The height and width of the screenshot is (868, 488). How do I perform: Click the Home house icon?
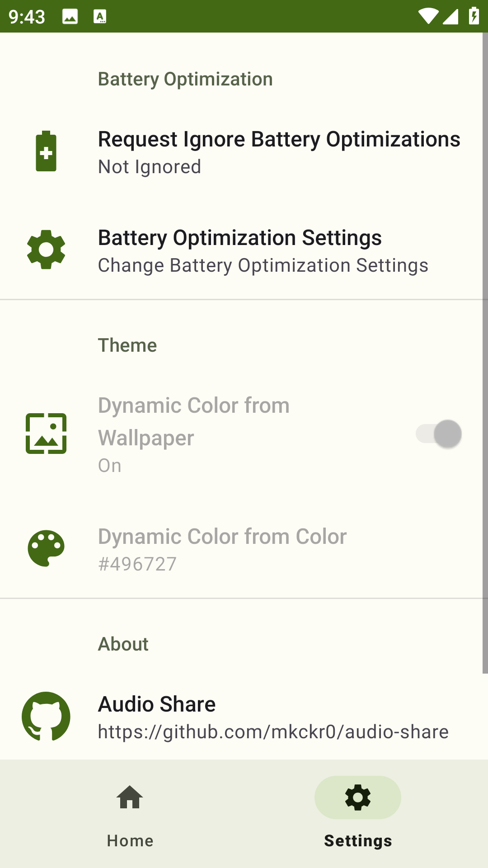[130, 797]
